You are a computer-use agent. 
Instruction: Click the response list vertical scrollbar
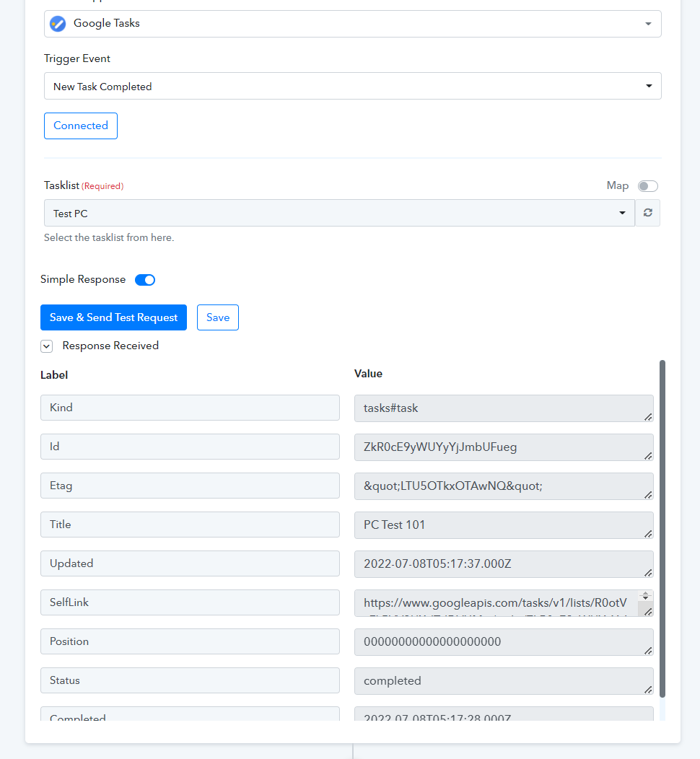click(662, 529)
